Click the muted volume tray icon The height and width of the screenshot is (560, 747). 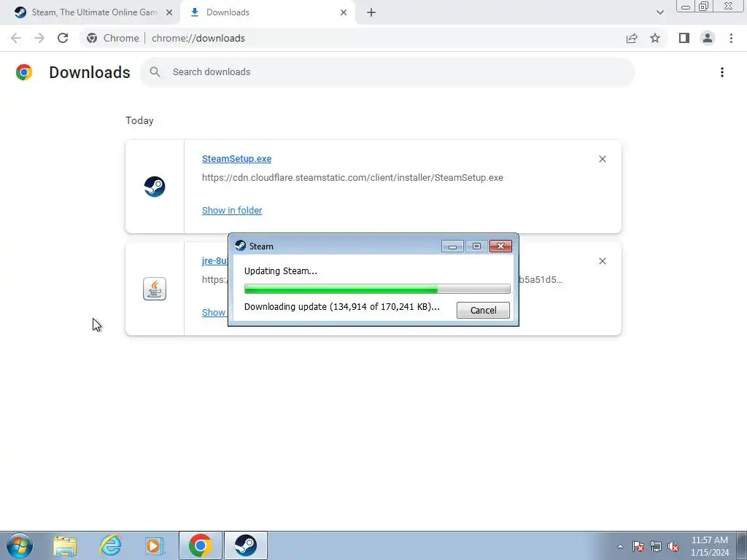673,547
